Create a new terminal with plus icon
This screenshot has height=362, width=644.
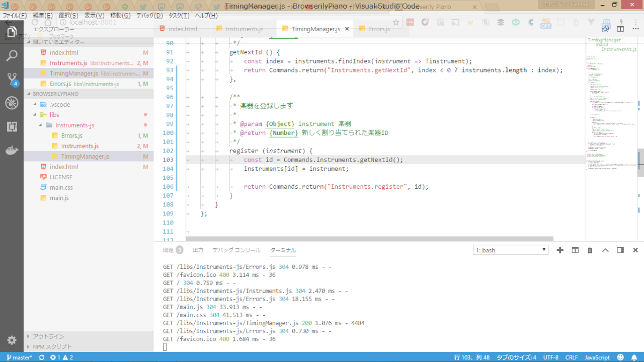(560, 250)
